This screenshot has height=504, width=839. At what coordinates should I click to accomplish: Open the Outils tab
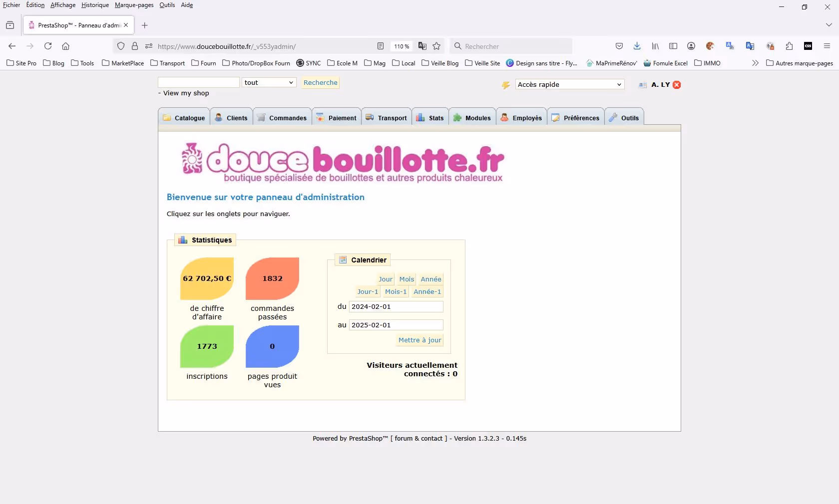(624, 118)
